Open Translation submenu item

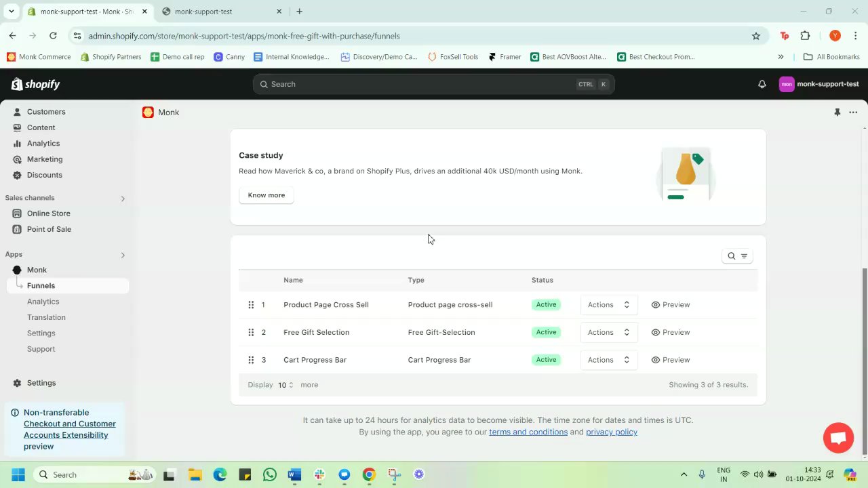point(46,317)
